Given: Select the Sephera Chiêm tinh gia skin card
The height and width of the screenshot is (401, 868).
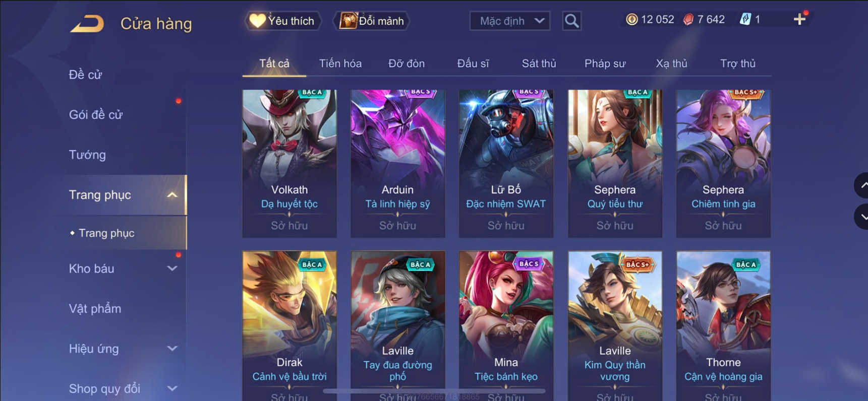Looking at the screenshot, I should tap(723, 163).
